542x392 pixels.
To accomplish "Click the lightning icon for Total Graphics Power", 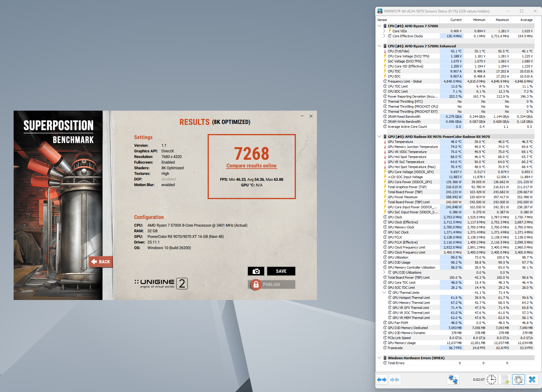I will (385, 187).
